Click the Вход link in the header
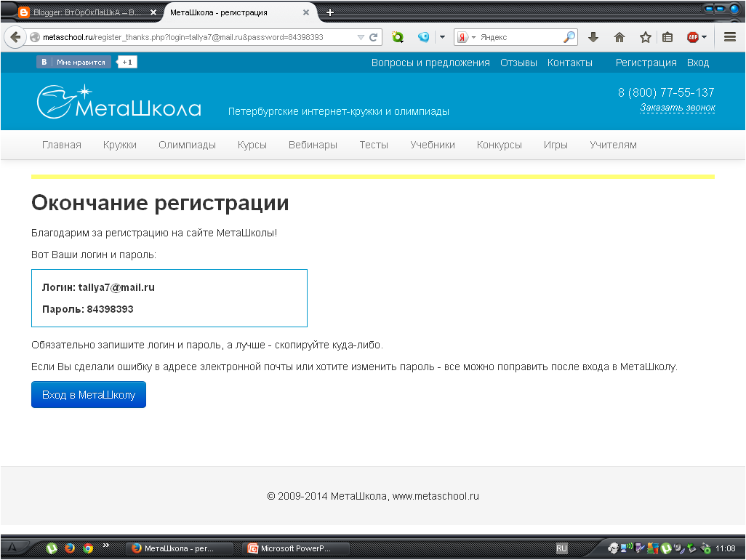 (698, 63)
